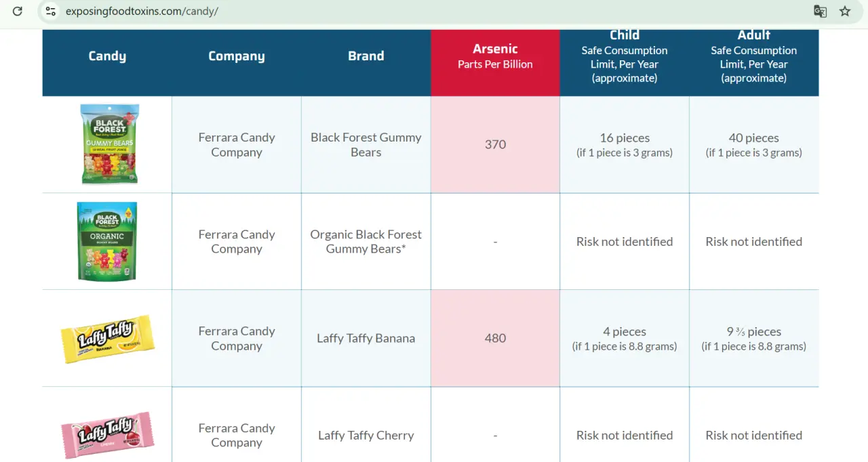
Task: Click the Brand column header
Action: point(366,56)
